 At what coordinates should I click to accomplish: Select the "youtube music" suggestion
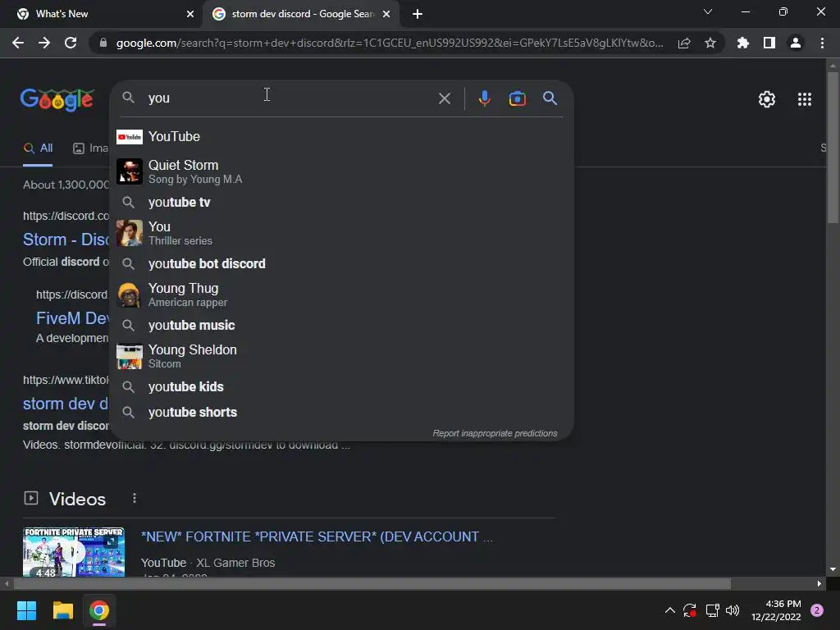click(x=341, y=325)
